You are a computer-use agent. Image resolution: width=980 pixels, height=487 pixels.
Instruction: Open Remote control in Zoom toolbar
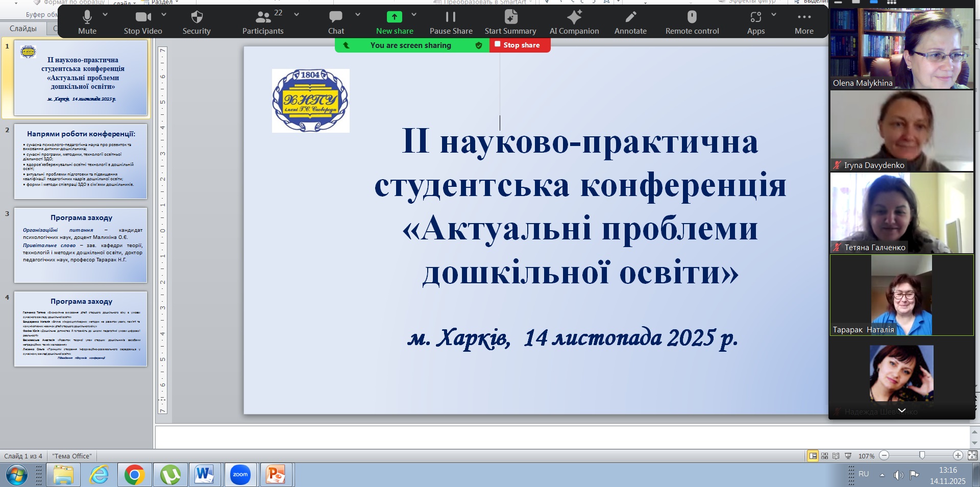coord(692,22)
